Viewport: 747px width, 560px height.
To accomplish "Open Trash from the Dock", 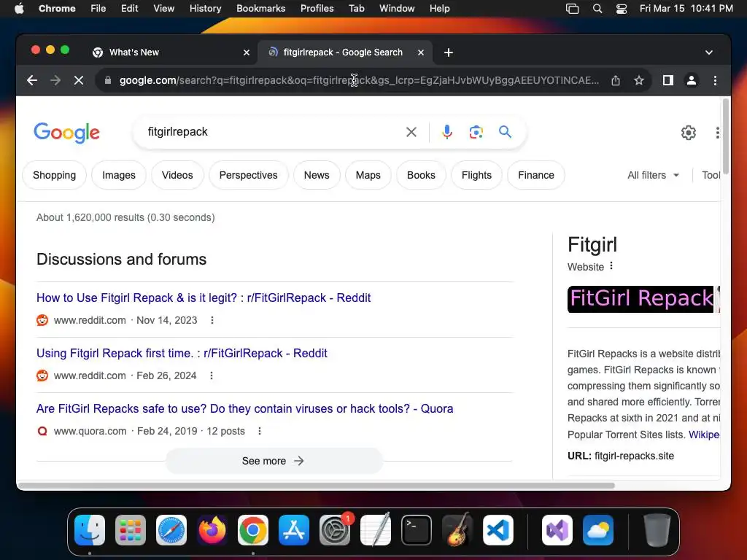I will [x=657, y=530].
